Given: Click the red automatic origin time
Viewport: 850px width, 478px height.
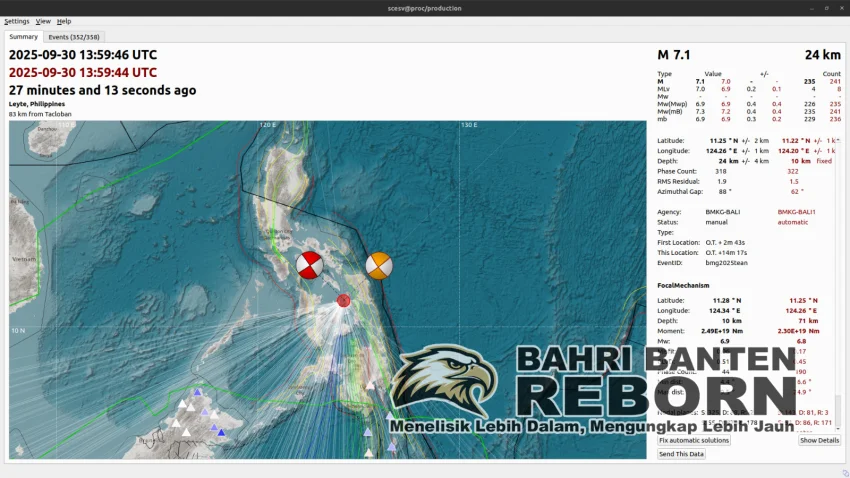Looking at the screenshot, I should (83, 72).
